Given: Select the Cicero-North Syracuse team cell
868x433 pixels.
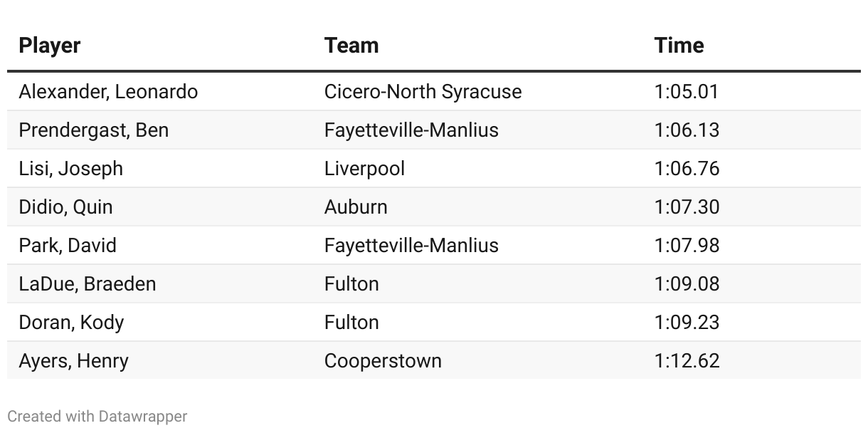Looking at the screenshot, I should coord(423,92).
